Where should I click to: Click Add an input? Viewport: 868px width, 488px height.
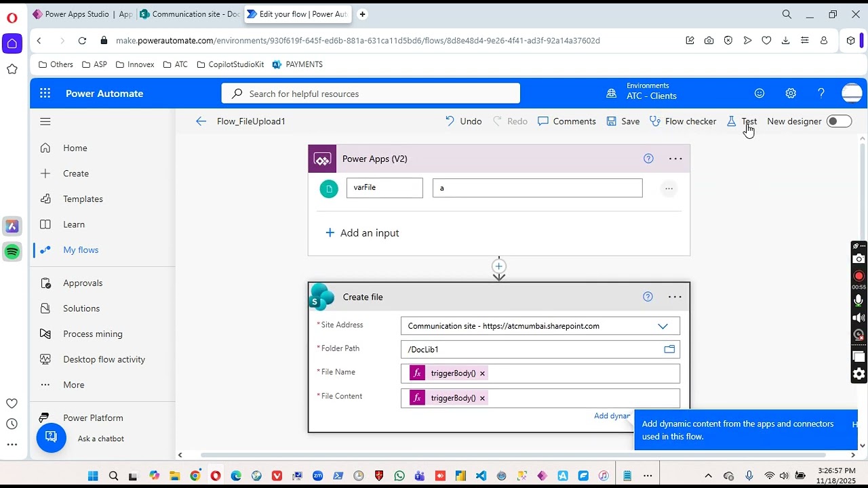tap(362, 233)
